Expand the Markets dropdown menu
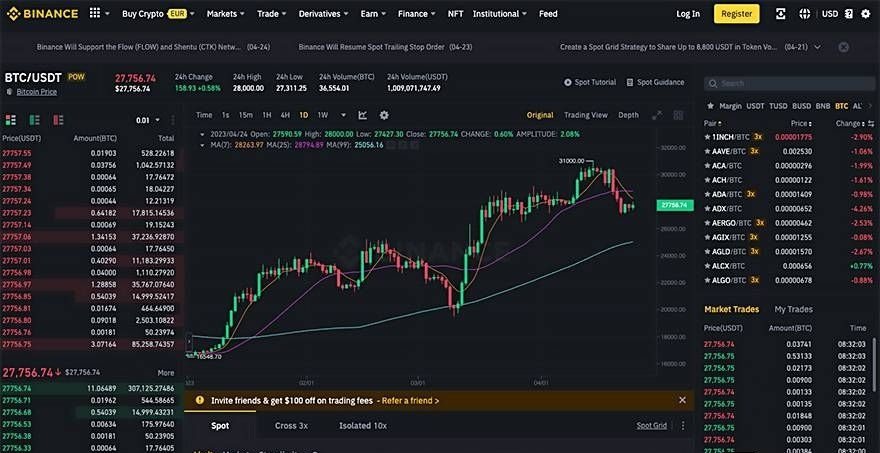Image resolution: width=880 pixels, height=453 pixels. click(x=226, y=14)
